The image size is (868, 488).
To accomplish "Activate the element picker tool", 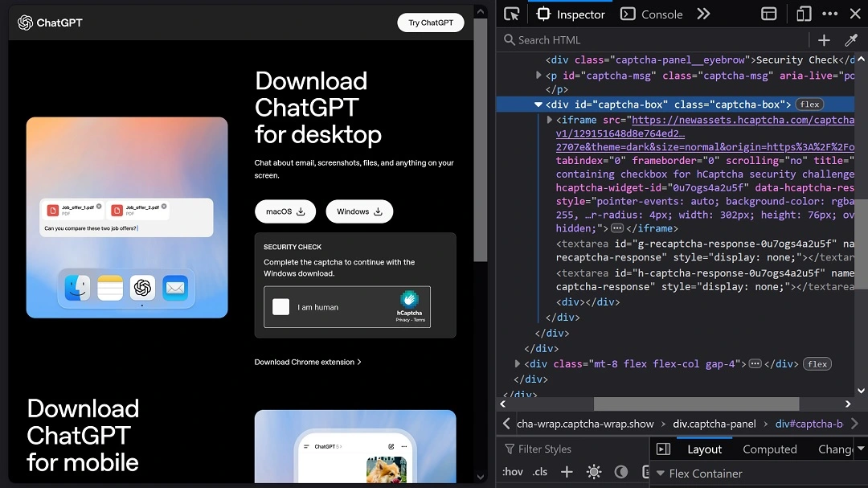I will 511,14.
